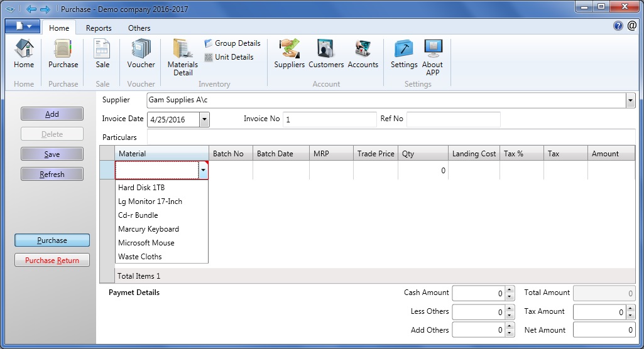Click the back arrow in title bar

point(31,9)
